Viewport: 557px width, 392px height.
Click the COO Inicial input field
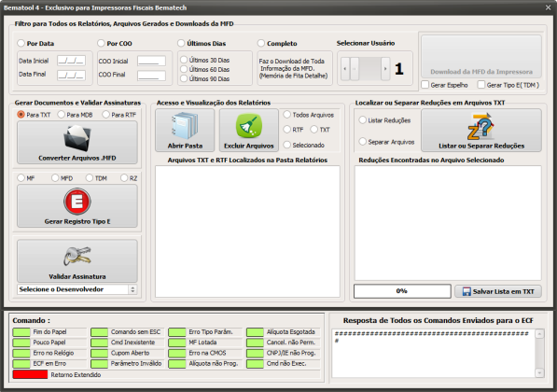151,61
